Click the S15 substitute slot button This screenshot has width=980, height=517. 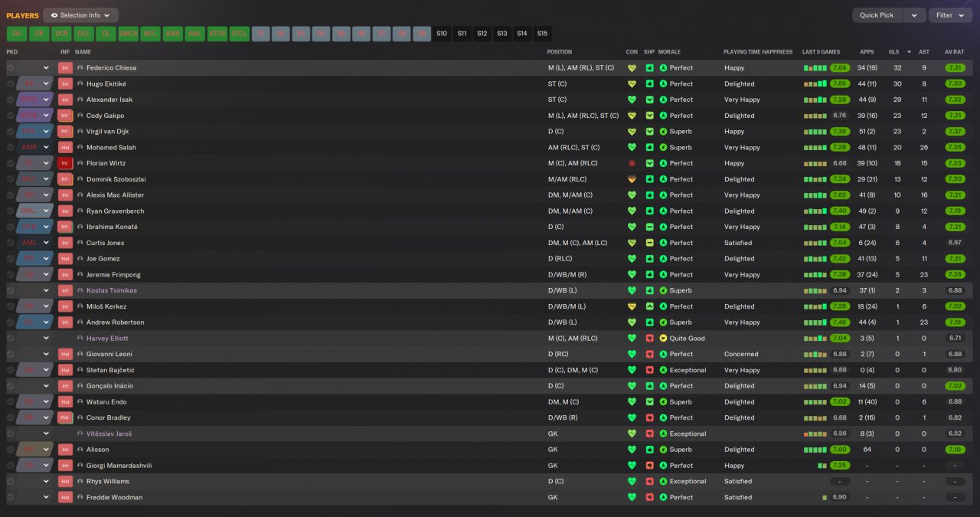(x=542, y=34)
